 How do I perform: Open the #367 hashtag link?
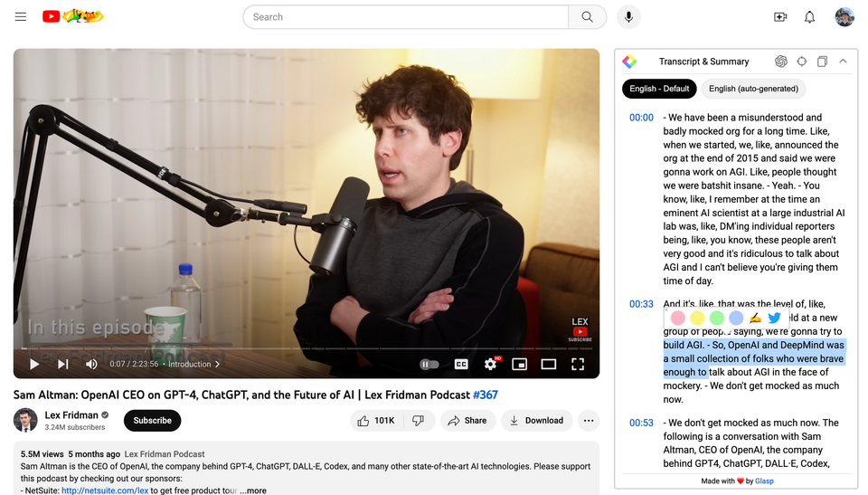click(x=486, y=395)
